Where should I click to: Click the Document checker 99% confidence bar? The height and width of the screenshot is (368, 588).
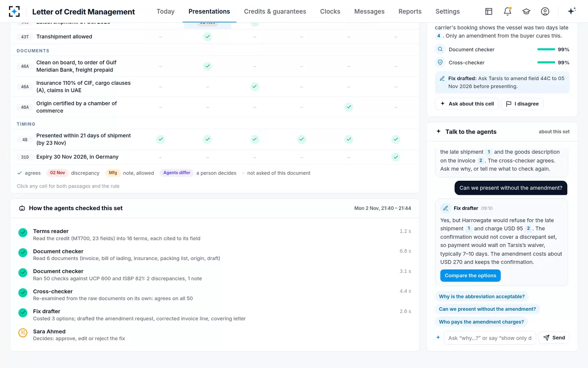pyautogui.click(x=546, y=49)
